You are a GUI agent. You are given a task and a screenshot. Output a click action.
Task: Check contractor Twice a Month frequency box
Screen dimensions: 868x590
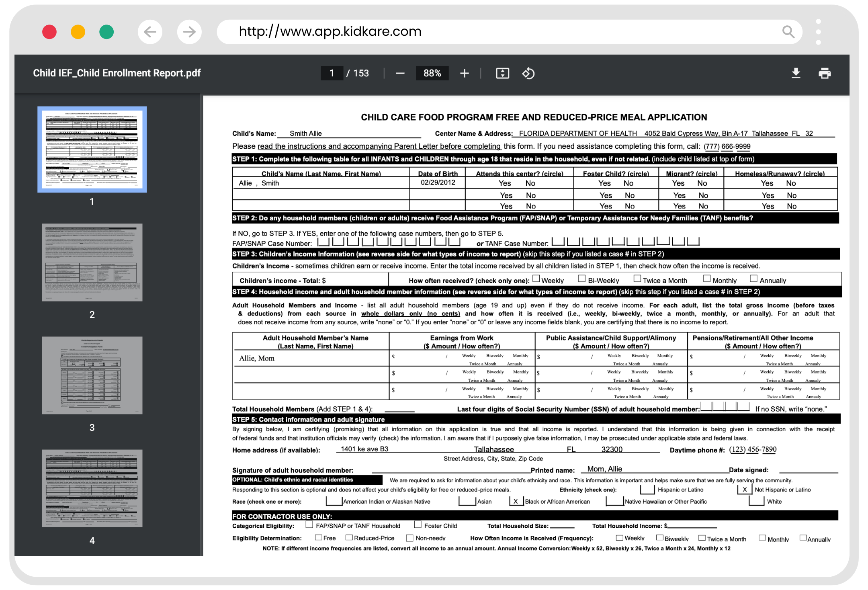click(702, 538)
